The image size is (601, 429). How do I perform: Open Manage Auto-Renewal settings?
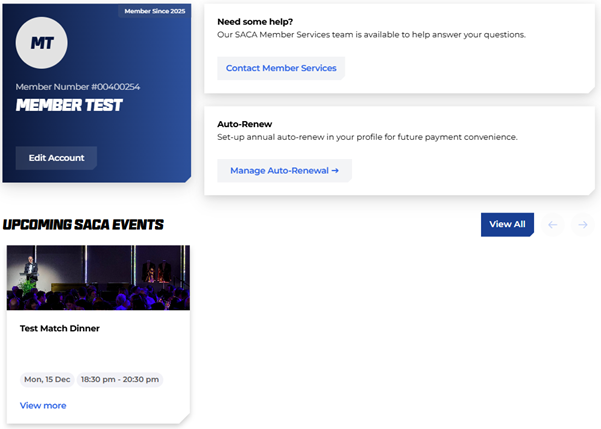284,171
